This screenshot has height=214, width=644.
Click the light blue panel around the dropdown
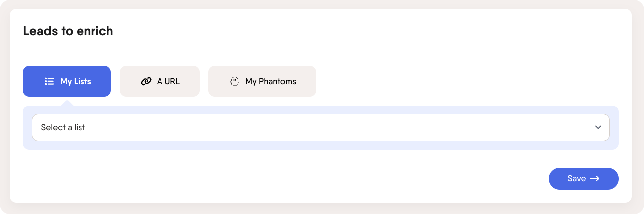[x=321, y=145]
